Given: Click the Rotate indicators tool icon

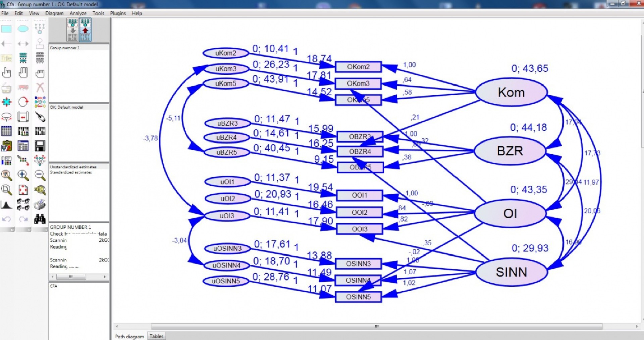Looking at the screenshot, I should point(23,102).
